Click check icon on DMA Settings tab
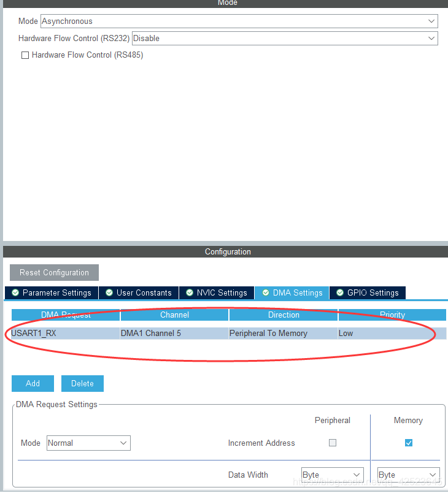Image resolution: width=448 pixels, height=493 pixels. (x=266, y=292)
